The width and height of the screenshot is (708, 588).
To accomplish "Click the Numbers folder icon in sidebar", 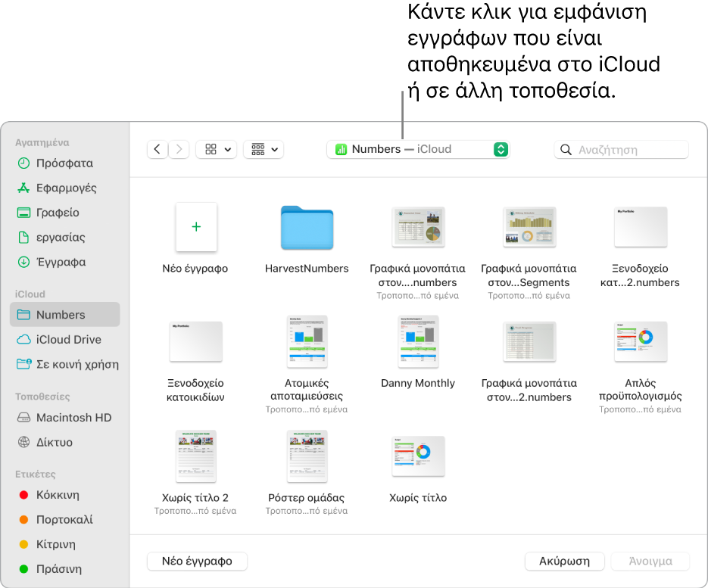I will [x=23, y=315].
